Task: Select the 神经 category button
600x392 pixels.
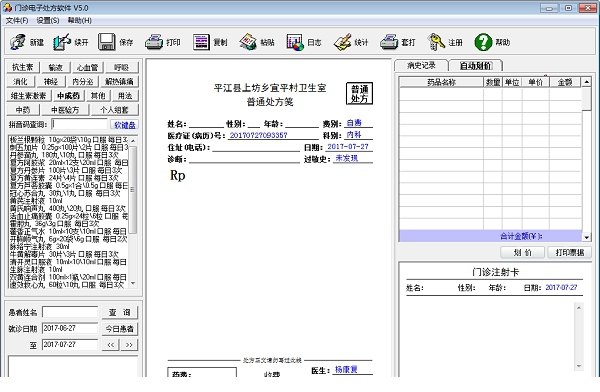Action: [x=51, y=82]
